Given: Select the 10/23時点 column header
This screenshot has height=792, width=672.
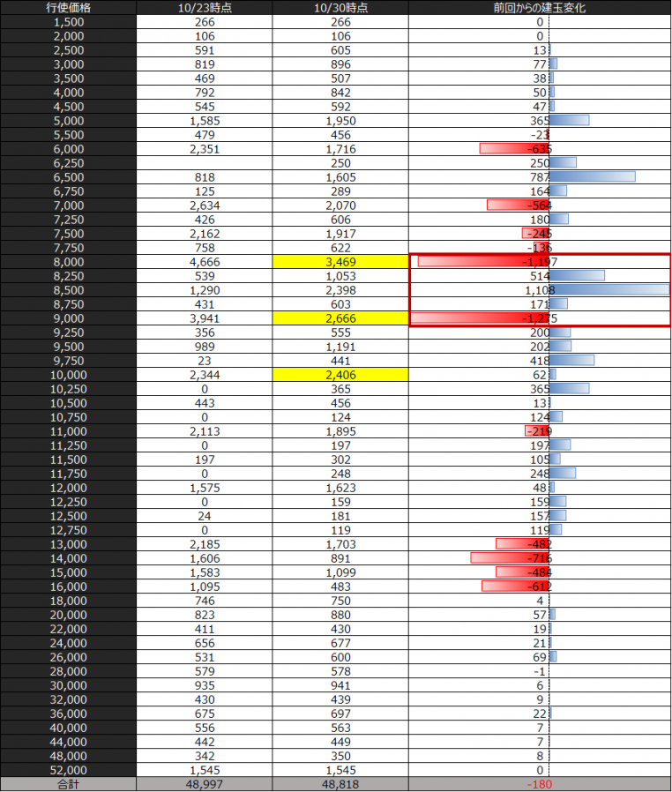Looking at the screenshot, I should 205,8.
